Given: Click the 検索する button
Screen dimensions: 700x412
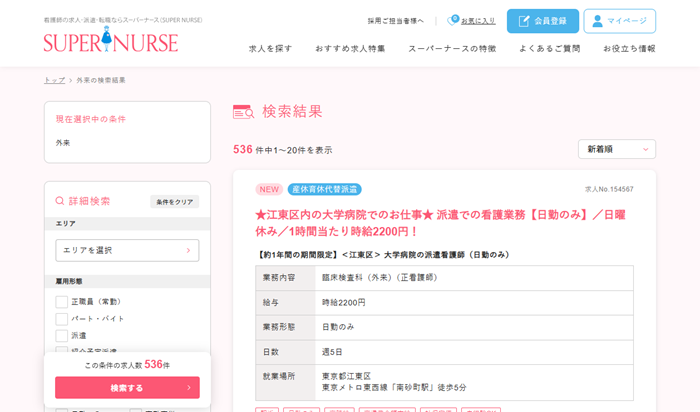Looking at the screenshot, I should click(127, 387).
